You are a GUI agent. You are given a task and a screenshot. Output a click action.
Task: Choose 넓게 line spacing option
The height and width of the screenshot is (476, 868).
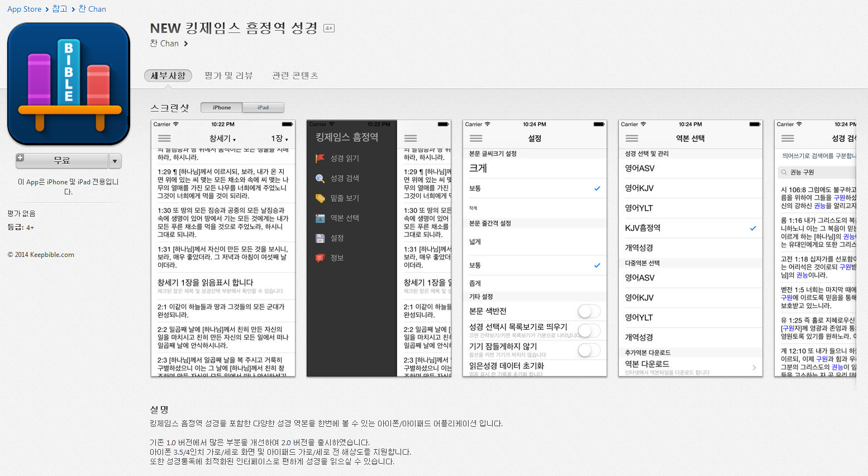coord(535,242)
